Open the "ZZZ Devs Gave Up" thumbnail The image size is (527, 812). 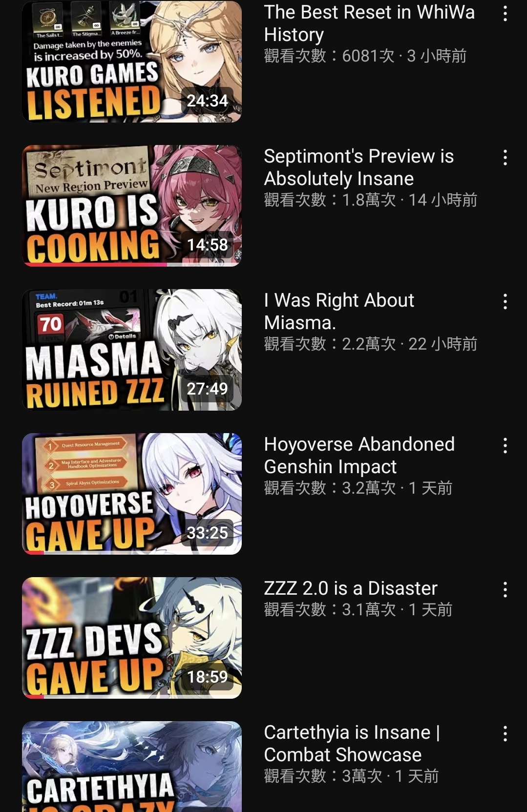coord(132,638)
